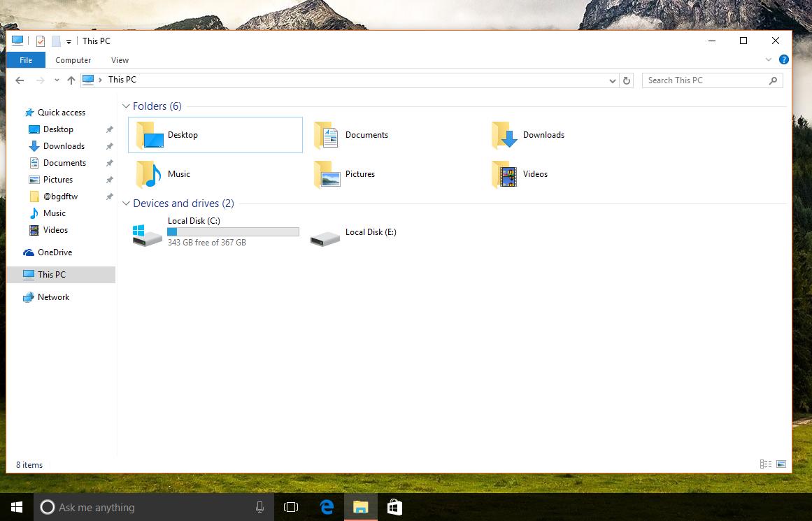Click the Refresh button in the address bar
Image resolution: width=812 pixels, height=521 pixels.
click(x=627, y=80)
